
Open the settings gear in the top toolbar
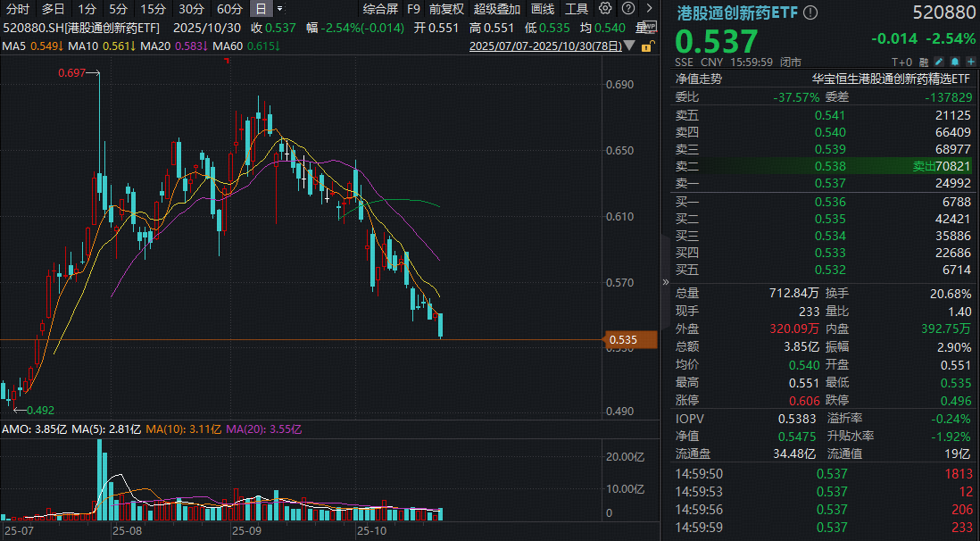tap(606, 8)
